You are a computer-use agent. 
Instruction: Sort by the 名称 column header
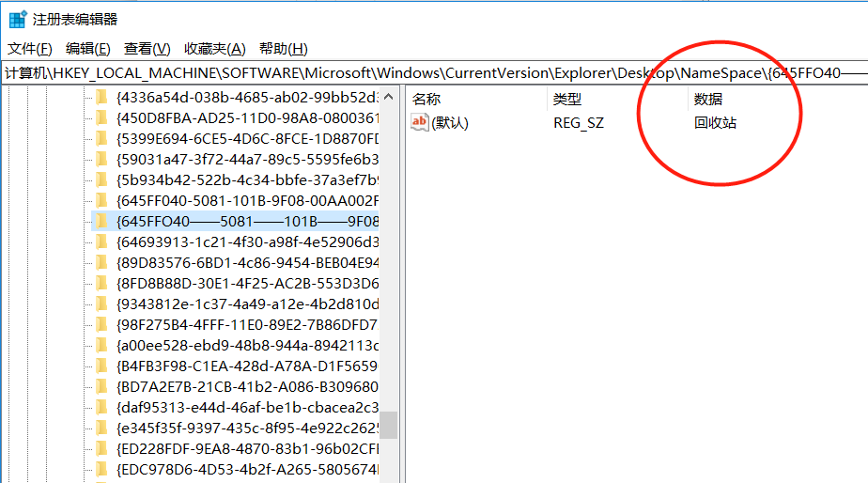pyautogui.click(x=426, y=100)
